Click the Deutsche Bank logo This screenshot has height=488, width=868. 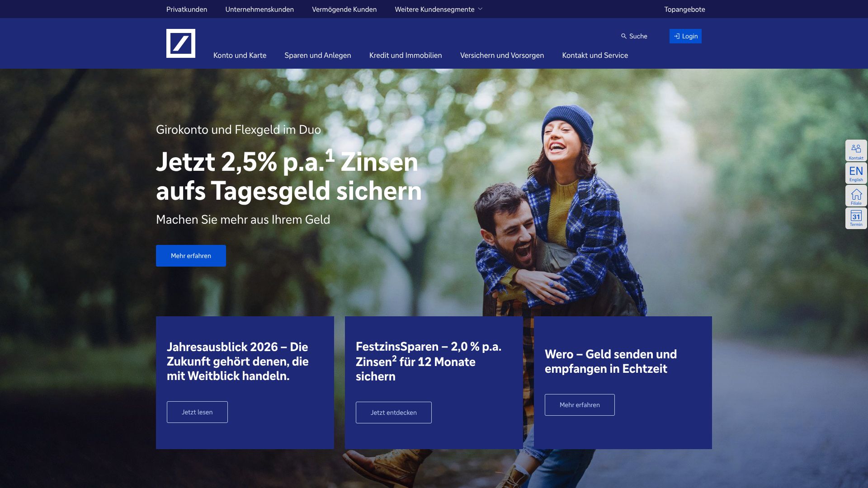(180, 43)
